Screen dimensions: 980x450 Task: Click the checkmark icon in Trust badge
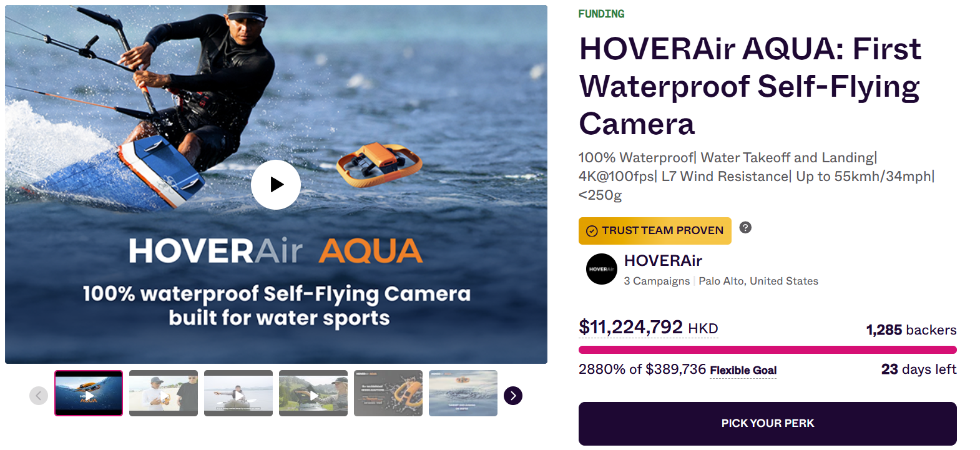coord(592,231)
